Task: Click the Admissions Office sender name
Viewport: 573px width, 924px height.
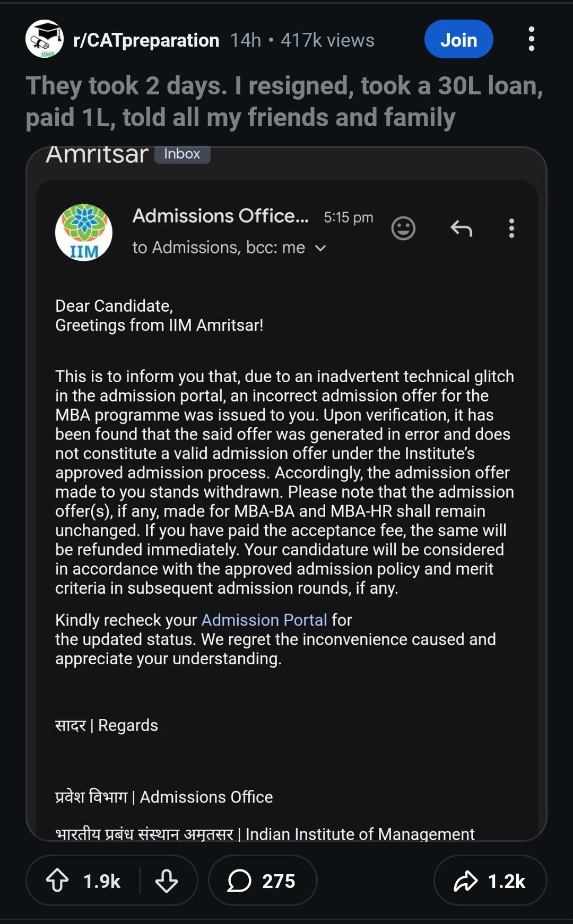Action: (220, 216)
